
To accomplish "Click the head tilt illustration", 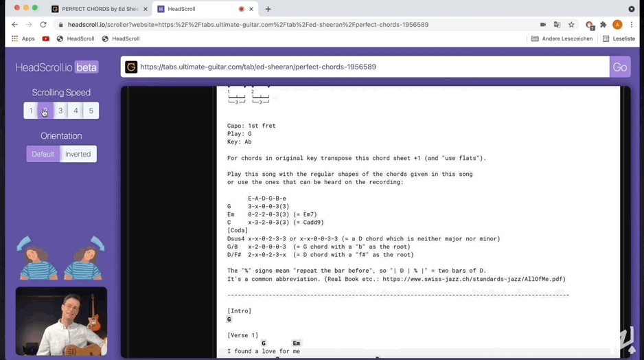I will (61, 258).
